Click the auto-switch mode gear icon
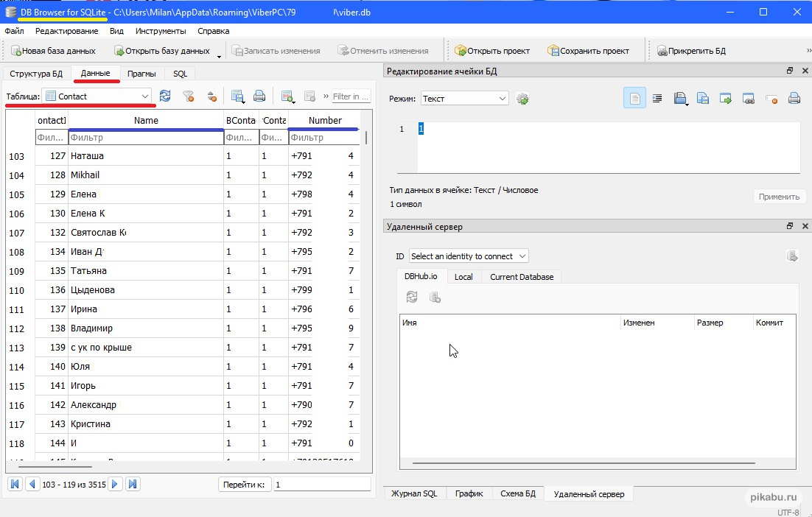812x517 pixels. pos(522,99)
